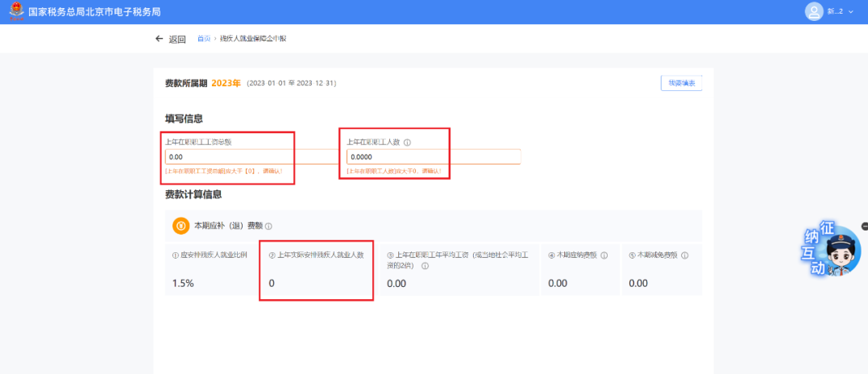Click the username next to the avatar
868x374 pixels.
(x=835, y=11)
